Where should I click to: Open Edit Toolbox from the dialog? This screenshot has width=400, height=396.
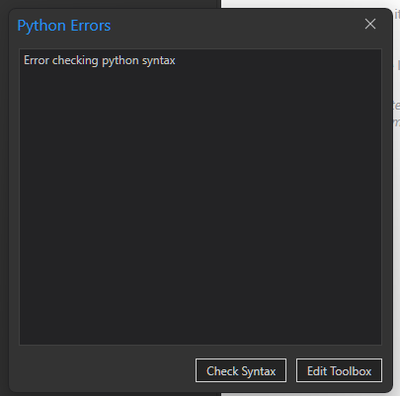point(339,370)
